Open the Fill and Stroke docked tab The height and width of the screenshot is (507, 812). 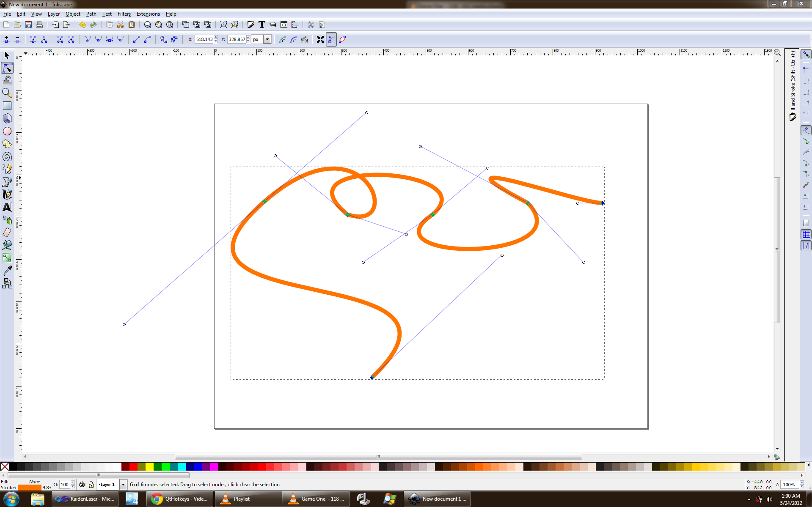(x=793, y=86)
